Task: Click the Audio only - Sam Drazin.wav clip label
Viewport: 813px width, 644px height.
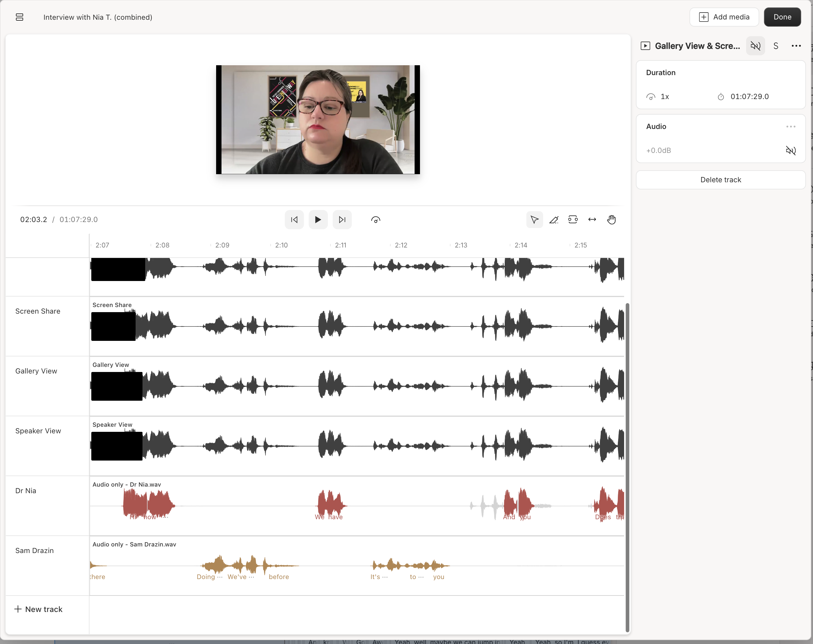Action: point(134,544)
